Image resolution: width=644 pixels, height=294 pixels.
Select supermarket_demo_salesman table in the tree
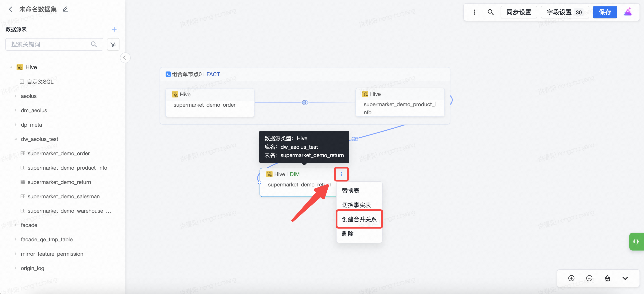[64, 196]
